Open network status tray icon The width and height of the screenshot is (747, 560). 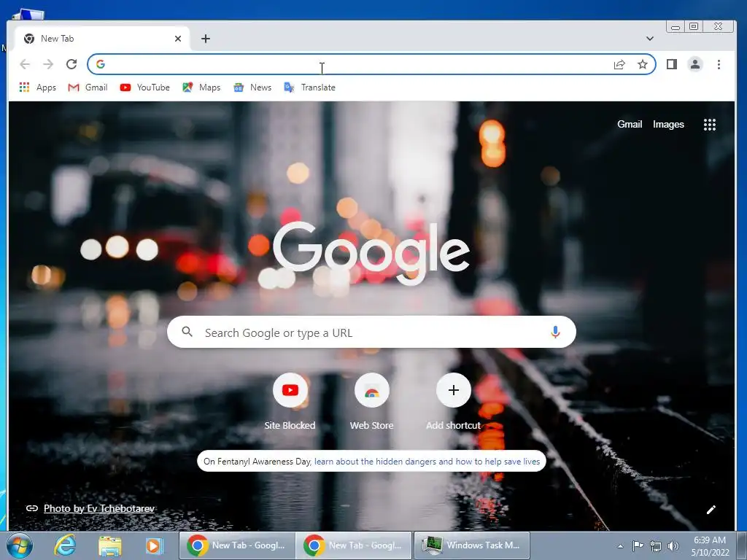(x=656, y=546)
